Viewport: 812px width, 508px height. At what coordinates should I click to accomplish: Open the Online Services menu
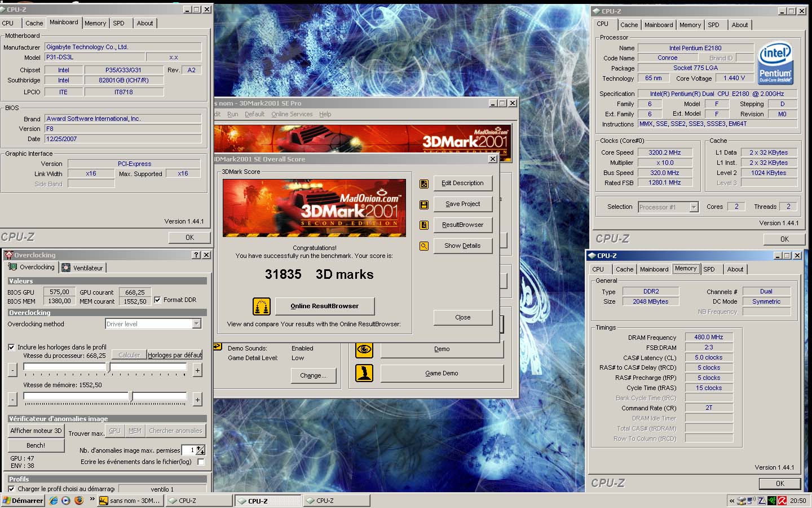pyautogui.click(x=292, y=114)
